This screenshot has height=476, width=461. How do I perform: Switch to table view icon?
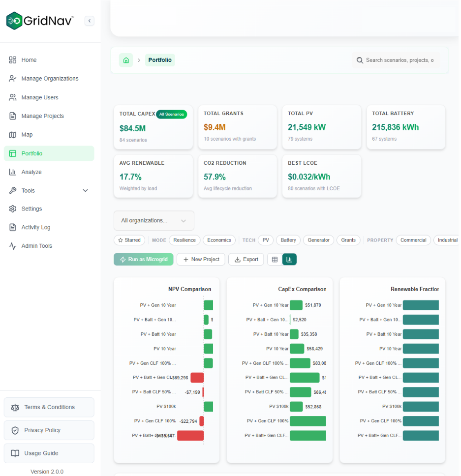(x=275, y=259)
